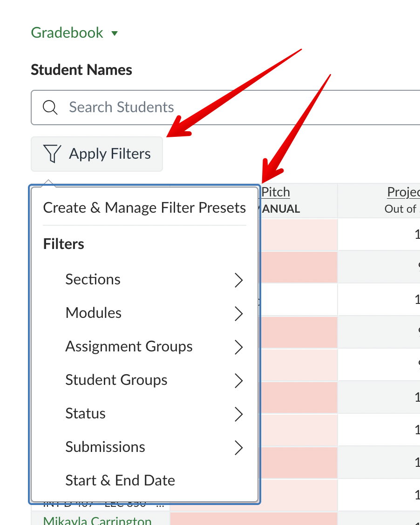Expand the Submissions chevron arrow
This screenshot has height=525, width=420.
click(x=238, y=448)
